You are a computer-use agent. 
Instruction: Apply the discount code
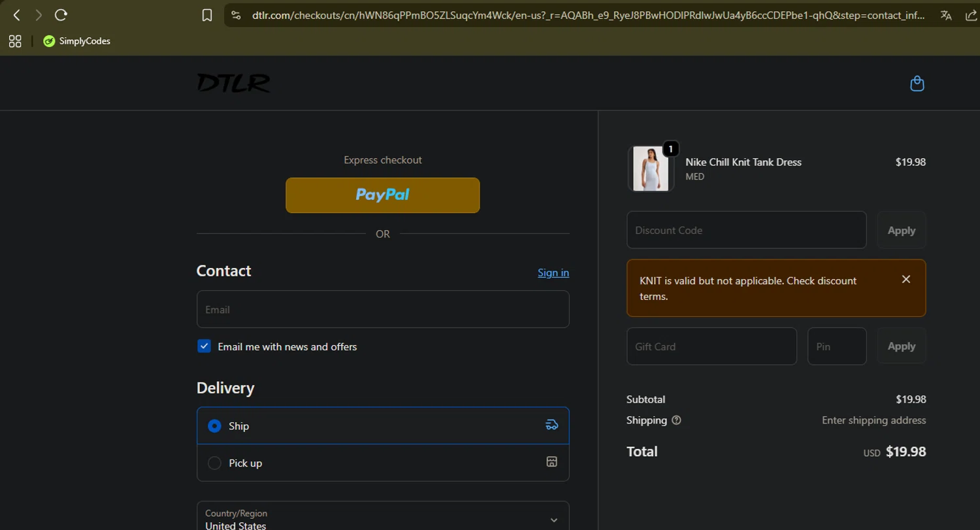pos(902,230)
